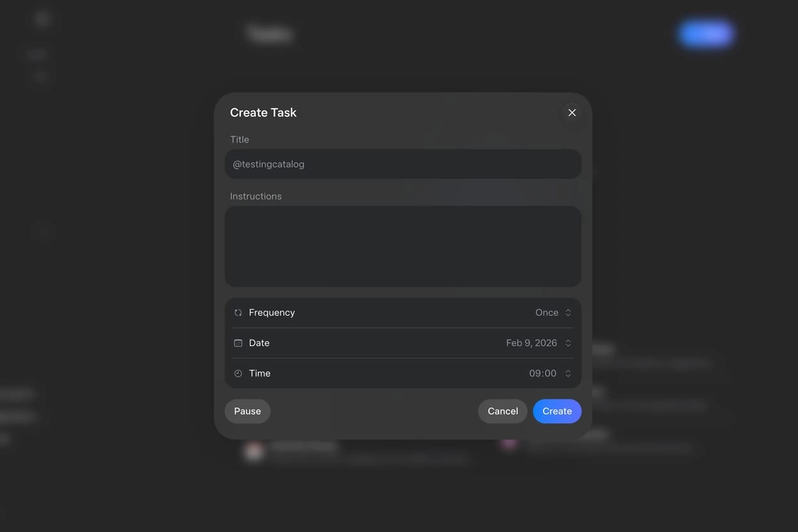Open the Date picker chevron
The image size is (798, 532).
click(x=568, y=343)
